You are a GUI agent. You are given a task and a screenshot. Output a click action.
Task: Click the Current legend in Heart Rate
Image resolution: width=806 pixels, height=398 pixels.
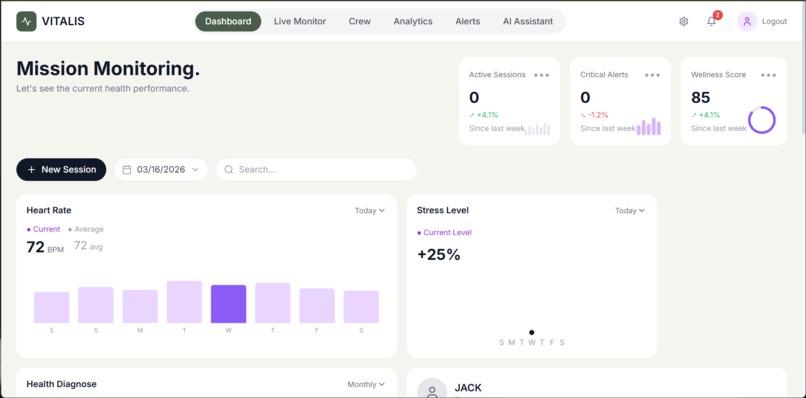44,229
